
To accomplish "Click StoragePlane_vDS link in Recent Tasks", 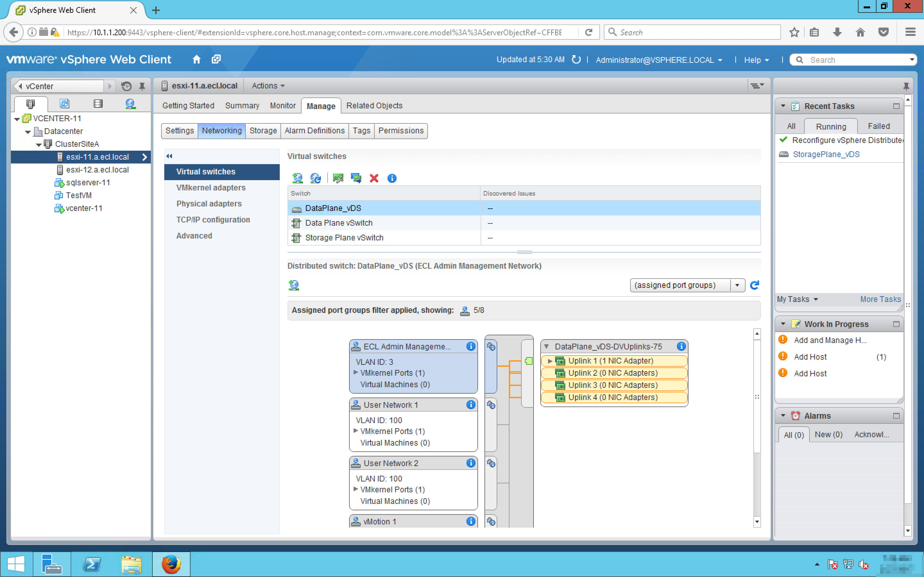I will coord(826,154).
